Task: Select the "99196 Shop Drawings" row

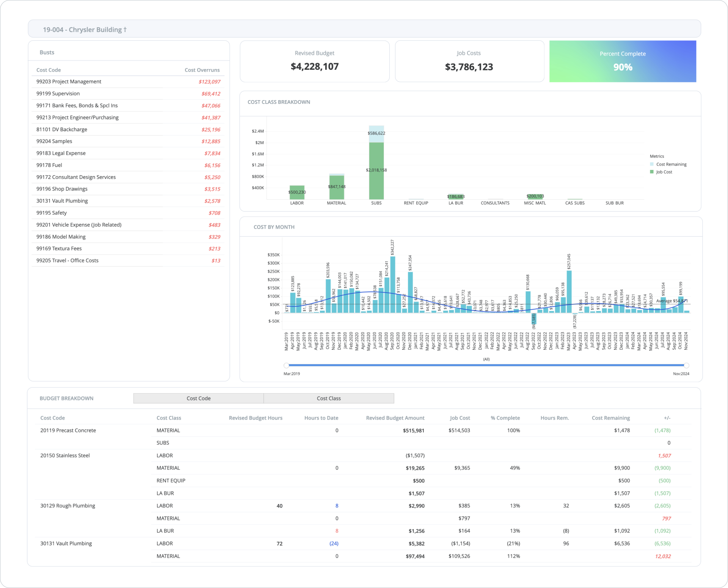Action: click(128, 189)
